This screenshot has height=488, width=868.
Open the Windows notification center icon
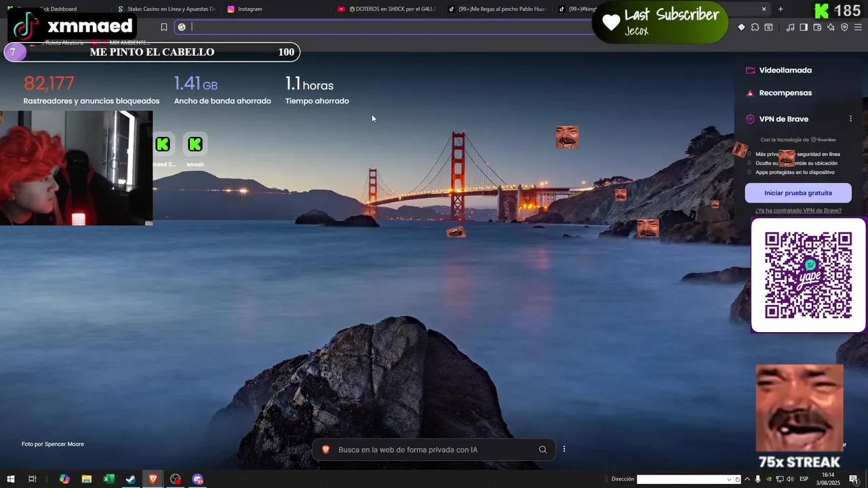pos(854,479)
